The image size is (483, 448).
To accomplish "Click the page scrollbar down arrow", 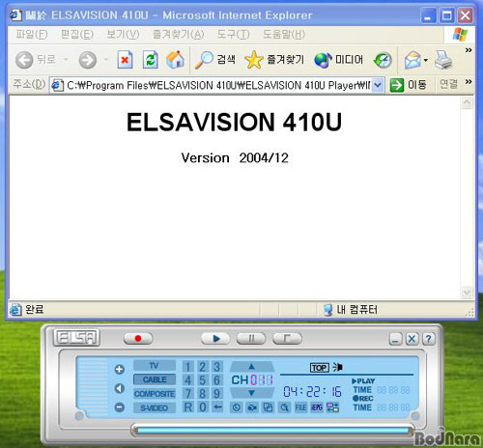I will [x=467, y=293].
